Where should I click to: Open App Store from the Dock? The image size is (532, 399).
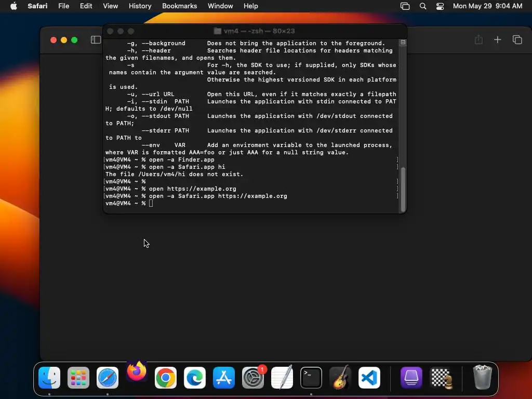coord(224,378)
